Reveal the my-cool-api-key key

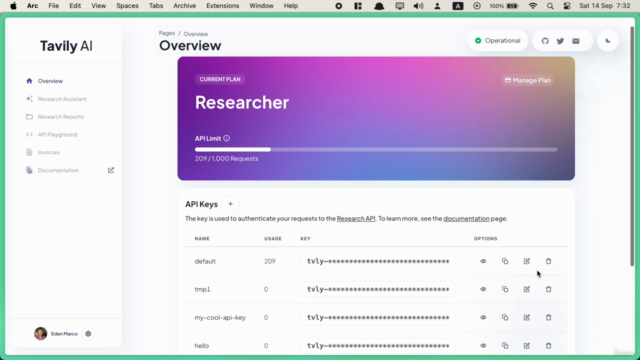click(483, 318)
